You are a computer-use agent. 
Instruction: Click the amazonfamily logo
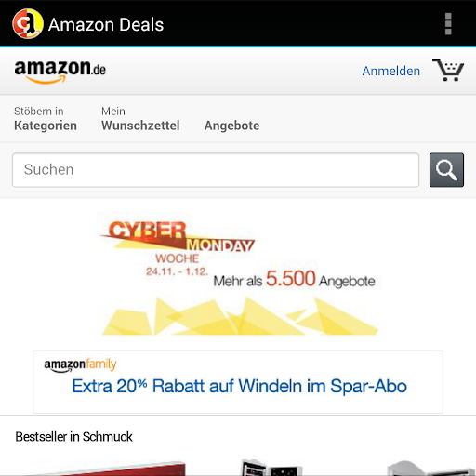tap(80, 364)
